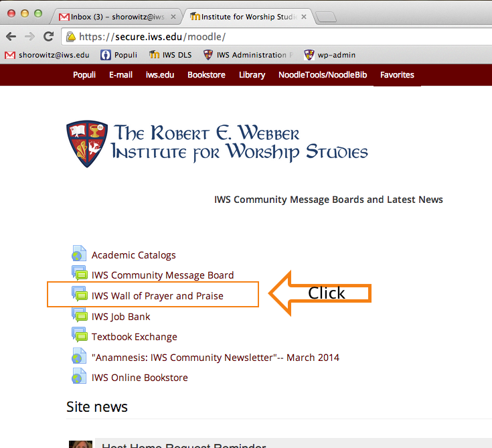The width and height of the screenshot is (492, 448).
Task: Click the yellow minimize window button
Action: pos(25,13)
